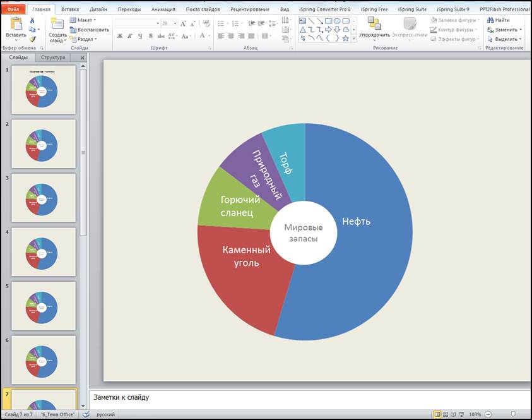Increase font size with A-up icon
The width and height of the screenshot is (532, 420).
(x=183, y=23)
